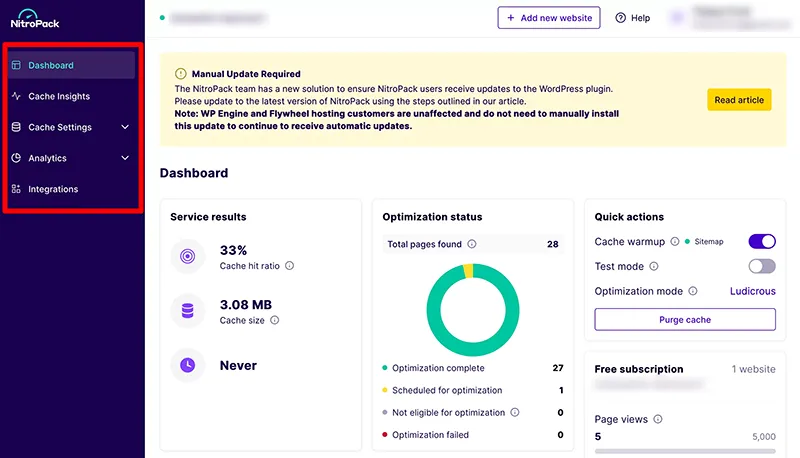This screenshot has height=458, width=800.
Task: Click the Cache hit ratio target icon
Action: coord(188,256)
